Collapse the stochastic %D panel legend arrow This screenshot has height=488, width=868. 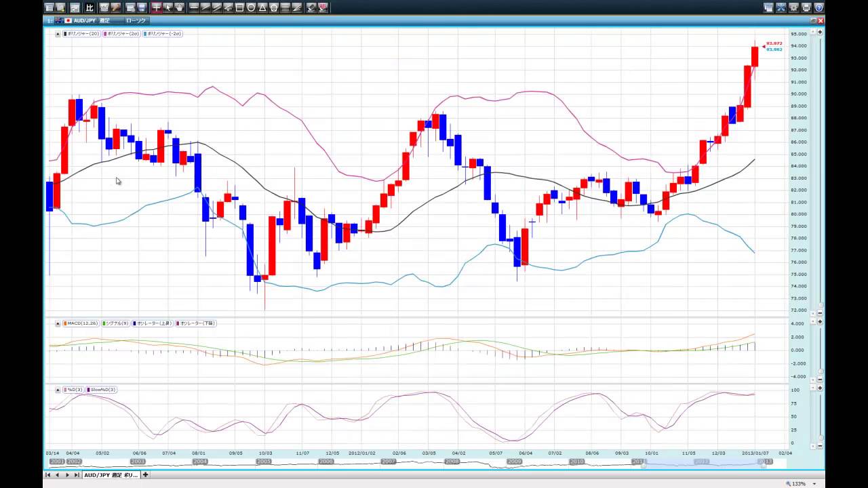[x=58, y=390]
